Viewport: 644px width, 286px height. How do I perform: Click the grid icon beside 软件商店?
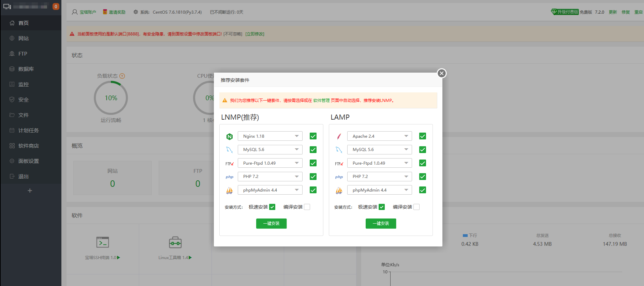(12, 146)
